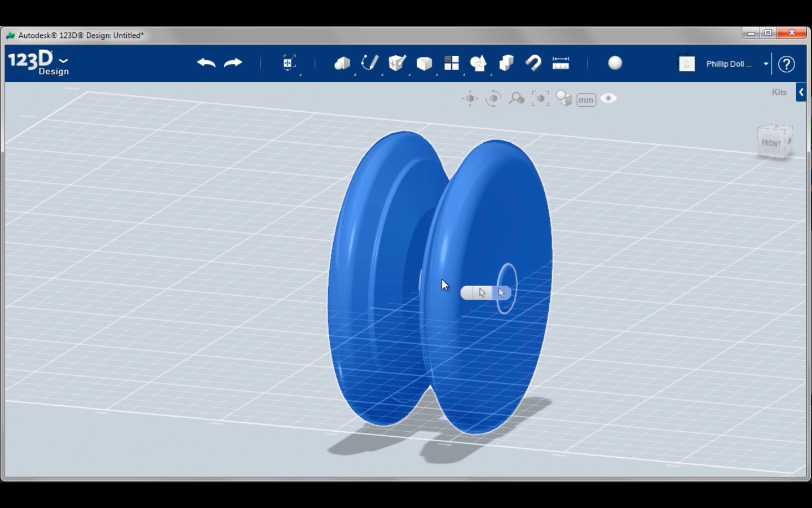
Task: Zoom the view using the magnifier control
Action: (517, 98)
